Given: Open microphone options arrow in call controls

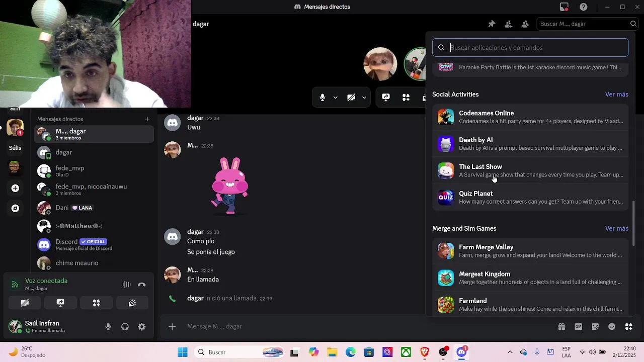Looking at the screenshot, I should 335,98.
